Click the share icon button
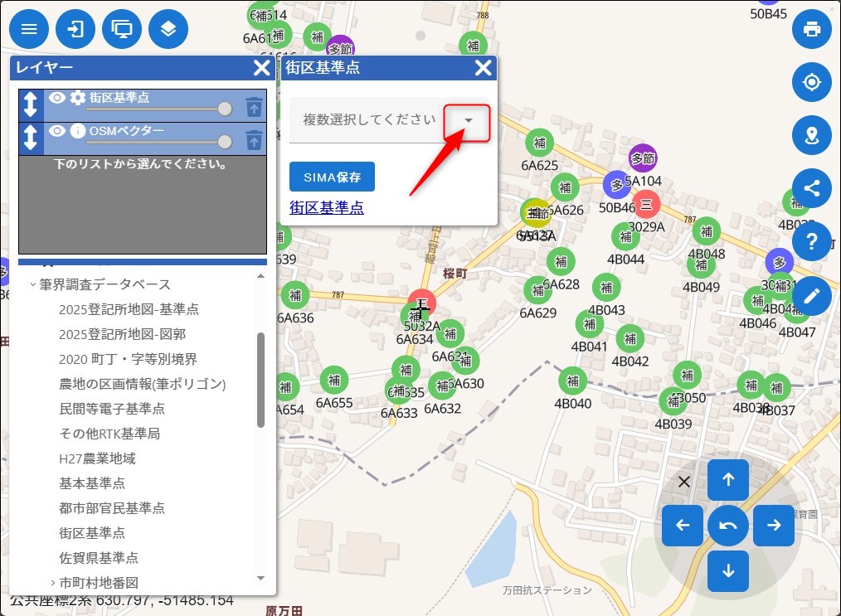This screenshot has width=841, height=616. tap(811, 187)
